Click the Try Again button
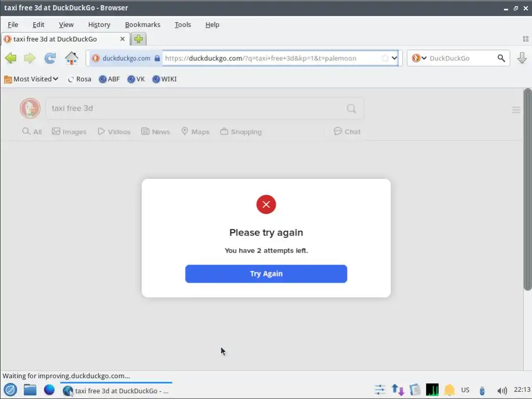The height and width of the screenshot is (399, 532). pyautogui.click(x=266, y=274)
